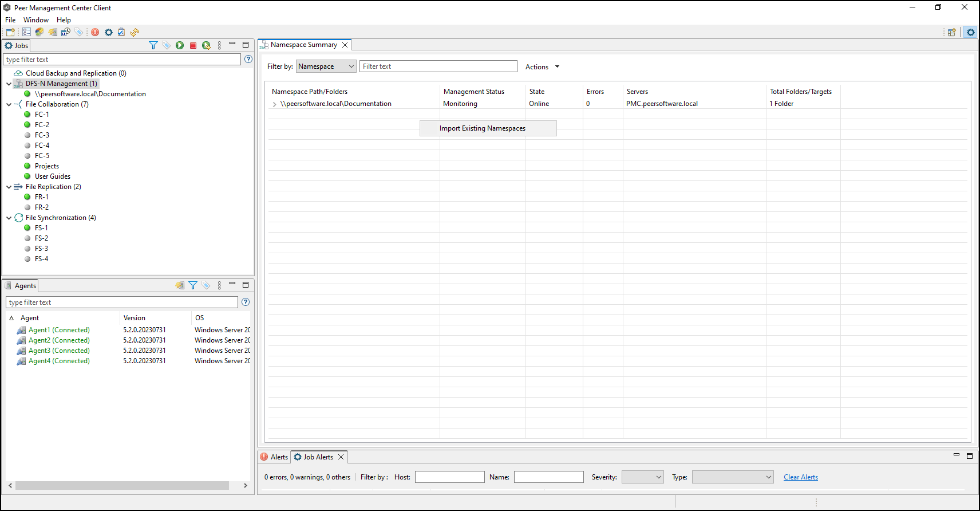
Task: Open the Severity dropdown in Job Alerts
Action: point(642,477)
